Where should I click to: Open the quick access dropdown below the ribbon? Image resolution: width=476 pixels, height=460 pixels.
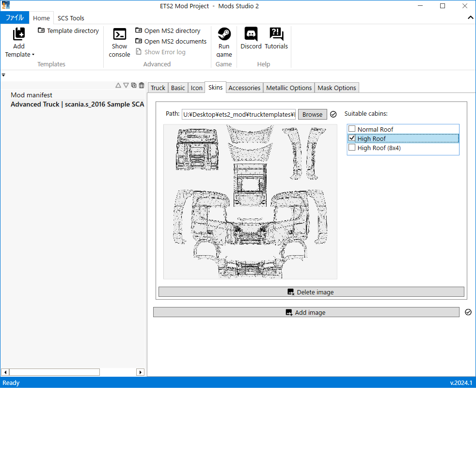[x=3, y=75]
